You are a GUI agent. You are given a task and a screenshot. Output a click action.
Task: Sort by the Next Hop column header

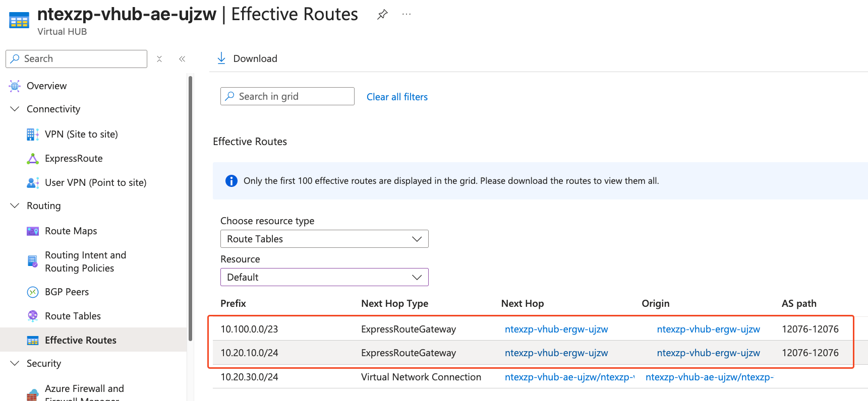click(x=523, y=304)
